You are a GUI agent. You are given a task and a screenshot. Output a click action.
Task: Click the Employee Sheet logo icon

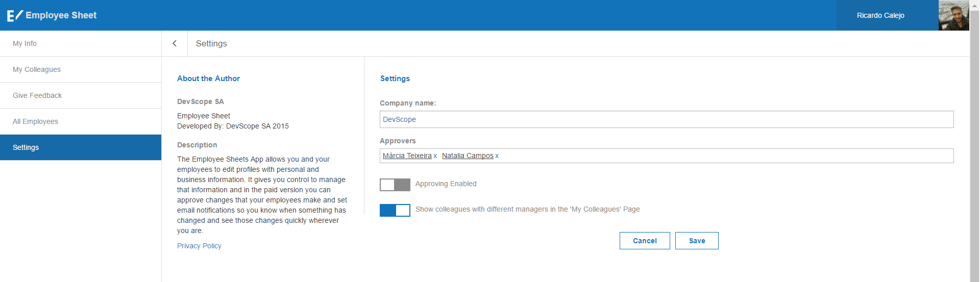click(x=15, y=15)
